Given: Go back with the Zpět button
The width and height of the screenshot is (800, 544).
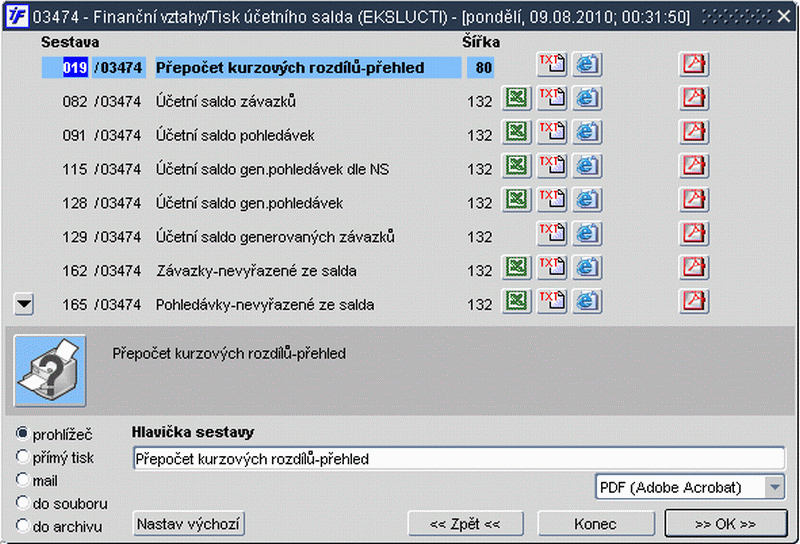Looking at the screenshot, I should [465, 524].
